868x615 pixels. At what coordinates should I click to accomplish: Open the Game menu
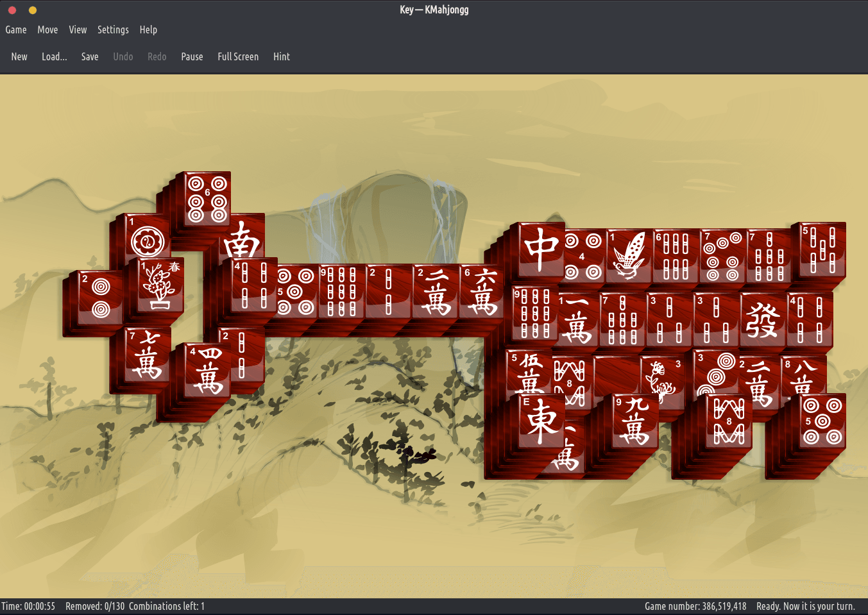coord(16,29)
